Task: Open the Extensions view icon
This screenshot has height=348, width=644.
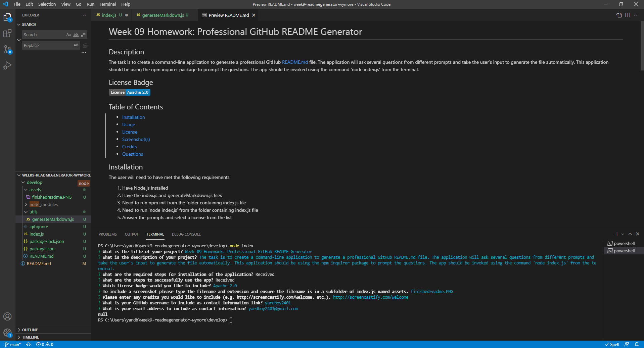Action: tap(7, 33)
